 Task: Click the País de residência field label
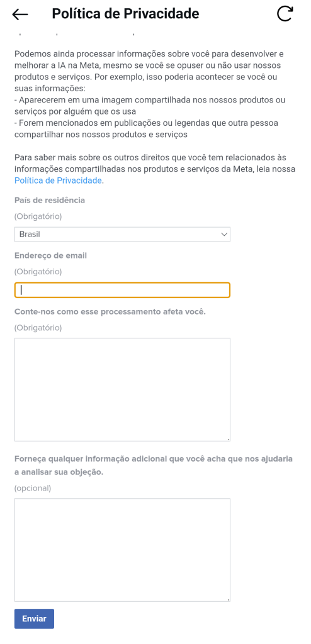[50, 201]
